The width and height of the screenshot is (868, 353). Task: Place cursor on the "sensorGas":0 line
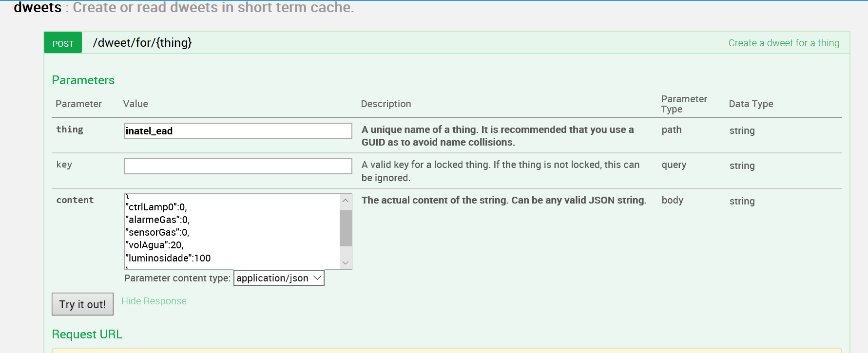coord(157,232)
